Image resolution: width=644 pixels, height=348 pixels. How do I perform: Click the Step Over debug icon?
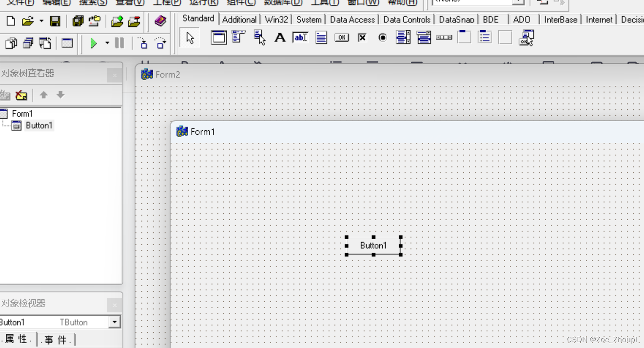click(x=160, y=43)
